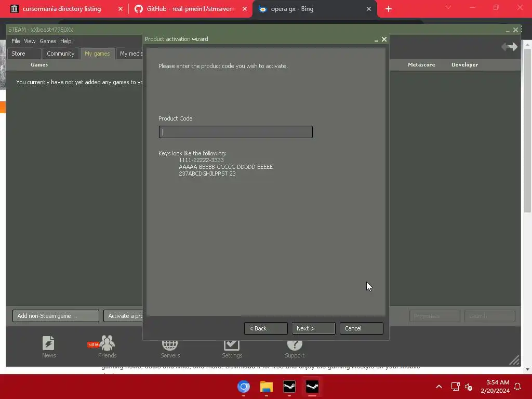The height and width of the screenshot is (399, 532).
Task: Close the cursormania directory listing tab
Action: (120, 9)
